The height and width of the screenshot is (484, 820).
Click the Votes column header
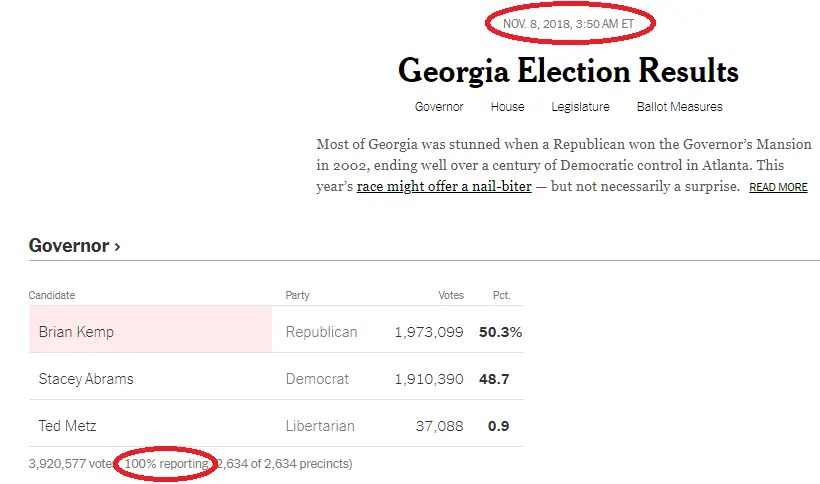451,295
